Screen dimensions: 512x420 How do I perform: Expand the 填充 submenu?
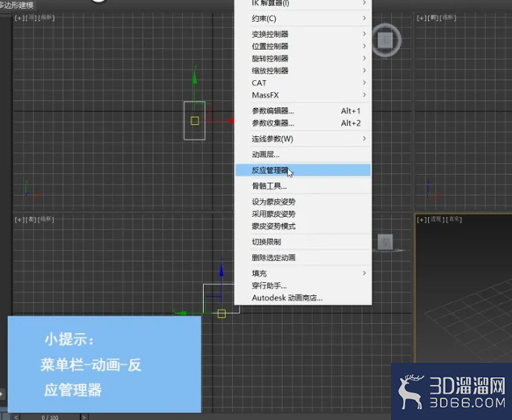pyautogui.click(x=302, y=273)
